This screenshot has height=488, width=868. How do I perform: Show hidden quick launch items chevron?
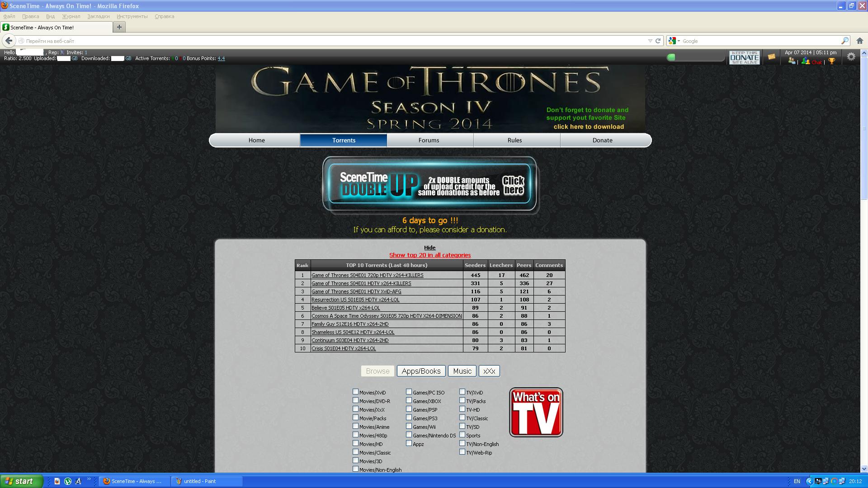(x=89, y=479)
